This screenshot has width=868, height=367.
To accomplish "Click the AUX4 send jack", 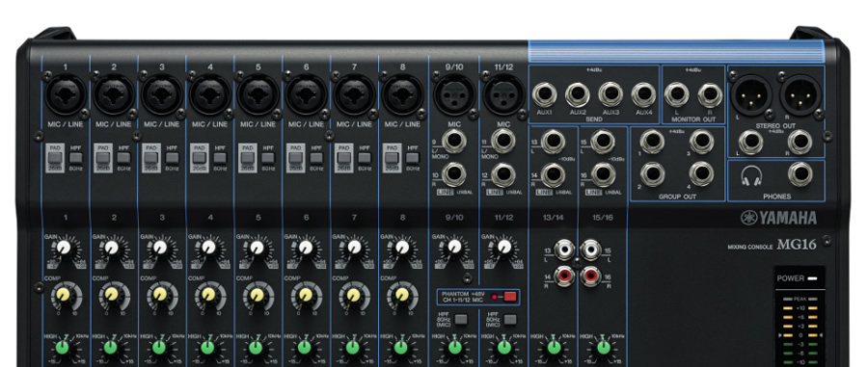I will 643,94.
